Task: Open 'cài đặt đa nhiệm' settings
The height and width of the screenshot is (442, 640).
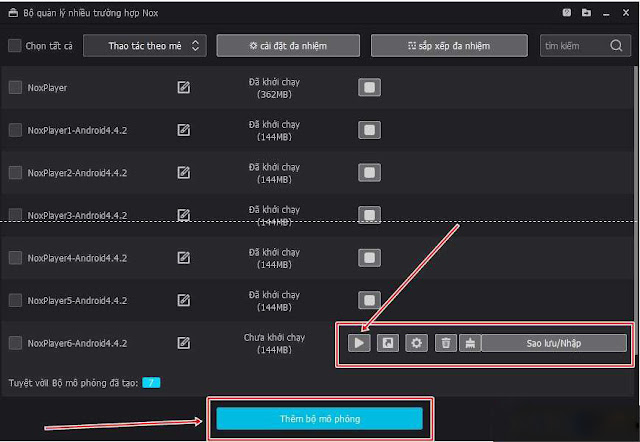Action: 288,45
